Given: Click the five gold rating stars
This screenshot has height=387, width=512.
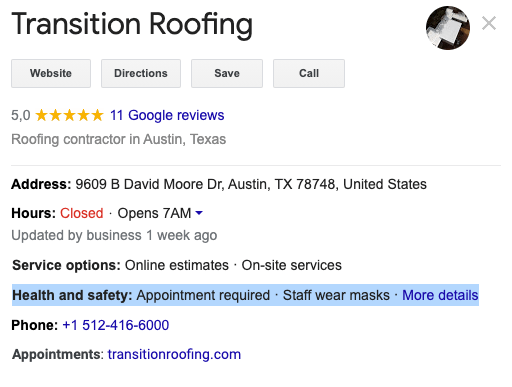Looking at the screenshot, I should [70, 115].
